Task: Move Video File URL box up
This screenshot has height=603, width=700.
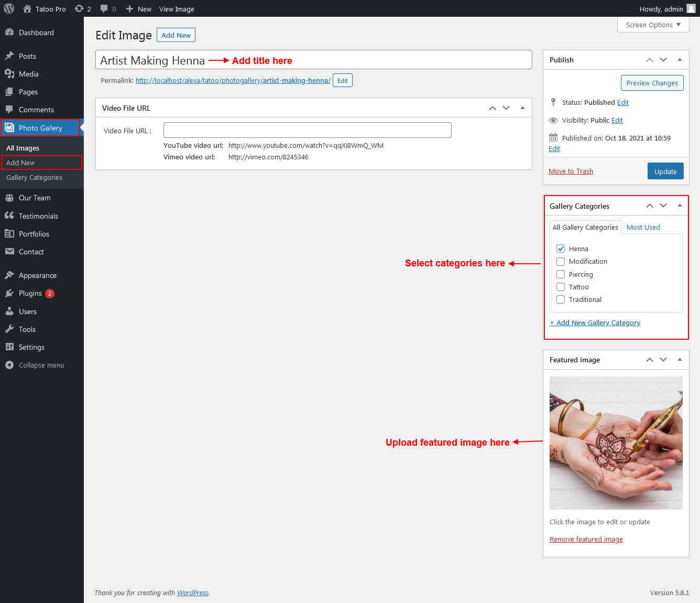Action: click(x=493, y=108)
